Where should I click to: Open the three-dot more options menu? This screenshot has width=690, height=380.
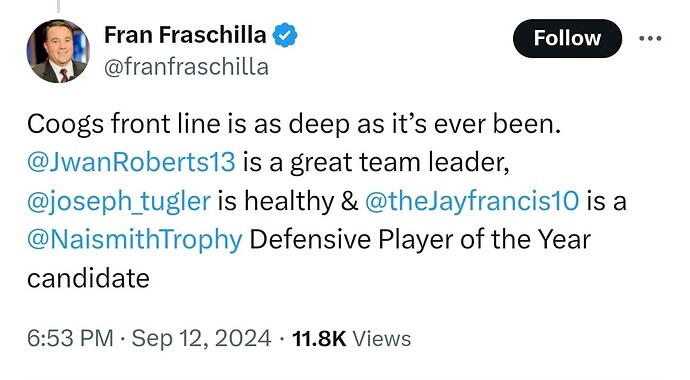[x=650, y=39]
